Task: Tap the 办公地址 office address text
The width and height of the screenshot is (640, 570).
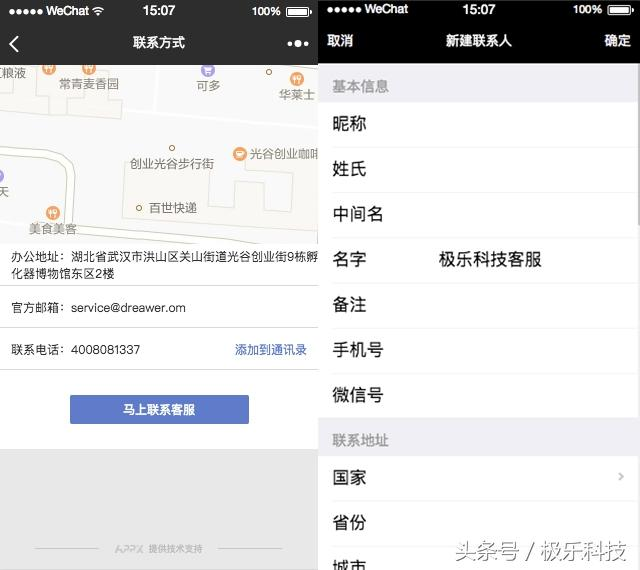Action: 164,265
